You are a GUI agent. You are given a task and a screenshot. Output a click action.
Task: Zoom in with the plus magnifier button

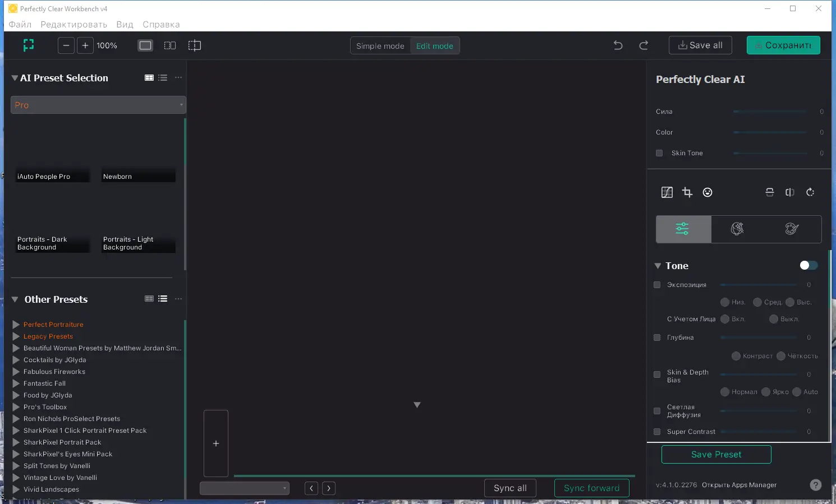tap(85, 45)
